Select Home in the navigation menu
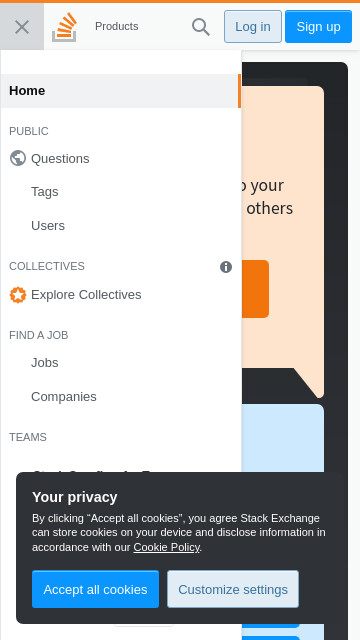Screen dimensions: 360x640 (x=121, y=91)
